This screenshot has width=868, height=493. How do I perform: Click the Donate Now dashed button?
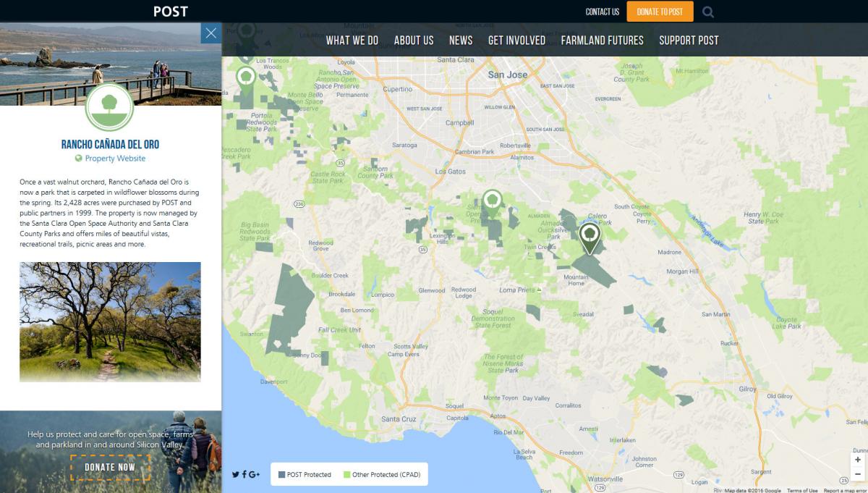coord(110,467)
